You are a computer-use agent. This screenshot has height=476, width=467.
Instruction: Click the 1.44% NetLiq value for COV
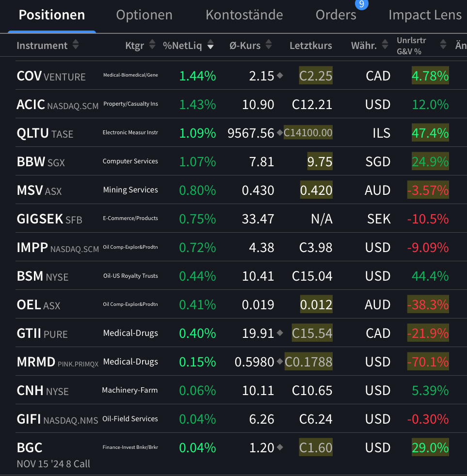[198, 76]
